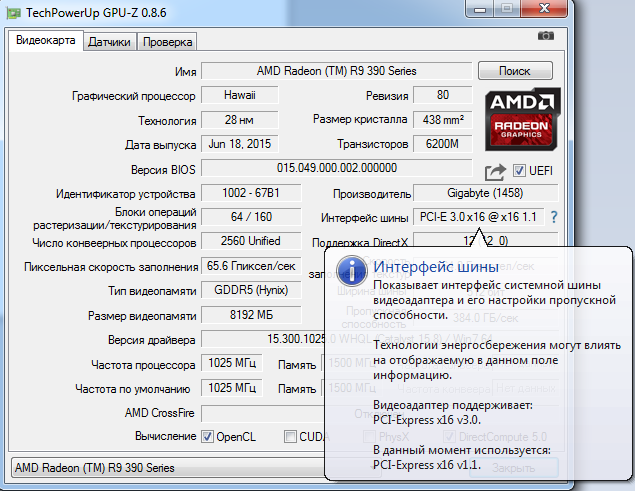Click the Jun 18, 2015 release date
Viewport: 635px width, 491px height.
(240, 144)
